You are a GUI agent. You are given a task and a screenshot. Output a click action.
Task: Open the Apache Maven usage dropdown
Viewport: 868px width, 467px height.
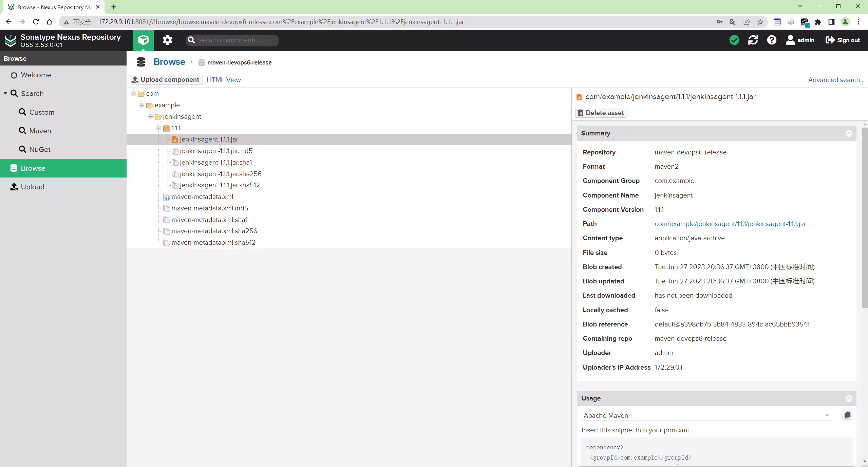point(706,415)
